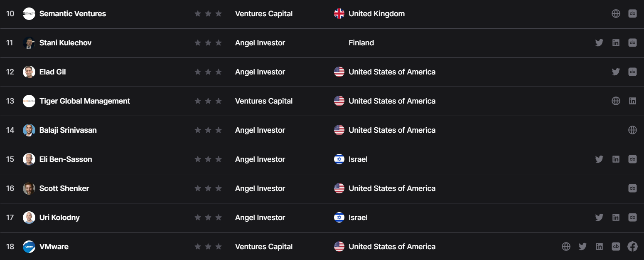Click the United Kingdom flag icon

[339, 14]
